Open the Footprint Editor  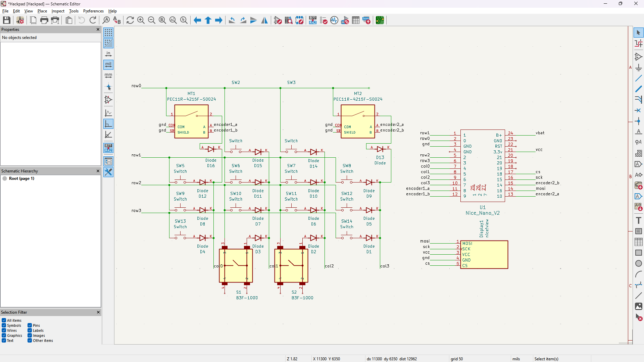click(299, 20)
